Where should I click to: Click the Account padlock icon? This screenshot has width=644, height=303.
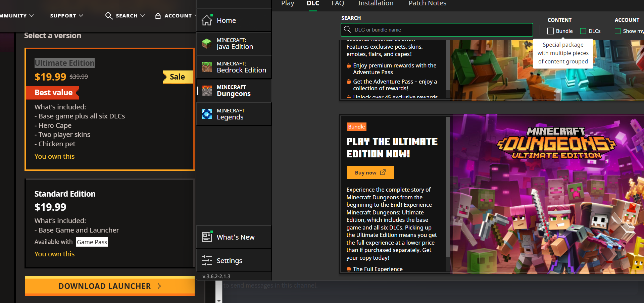tap(158, 15)
